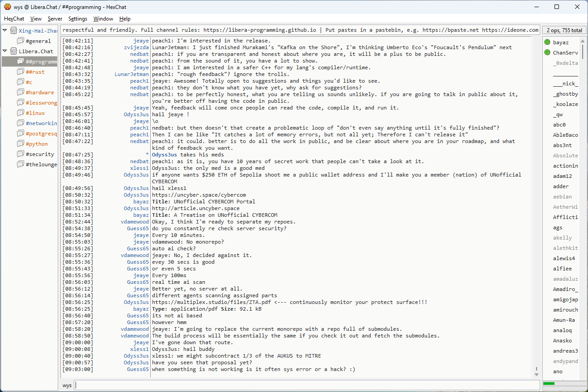Viewport: 588px width, 392px height.
Task: Click the Libera.Chat server icon
Action: coord(13,51)
